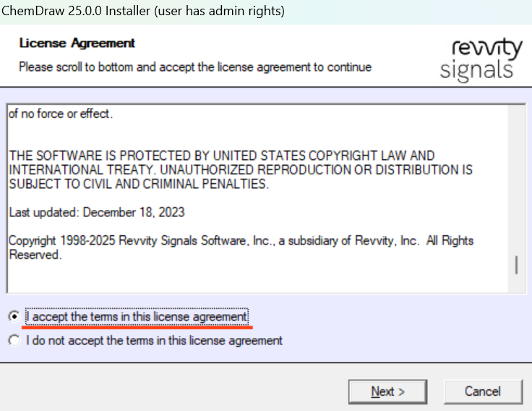
Task: Click the "INTERNATIONAL TREATY. UNAUTHORIZED REPRODUCTION" line
Action: tap(241, 169)
